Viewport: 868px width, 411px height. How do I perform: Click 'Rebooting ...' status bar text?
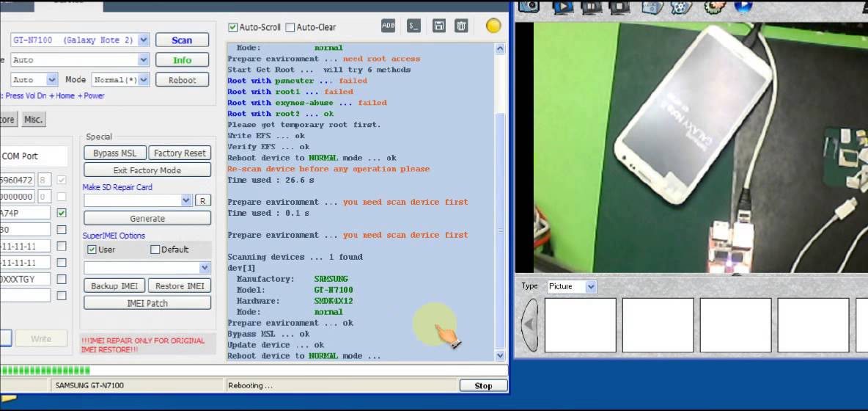click(250, 385)
